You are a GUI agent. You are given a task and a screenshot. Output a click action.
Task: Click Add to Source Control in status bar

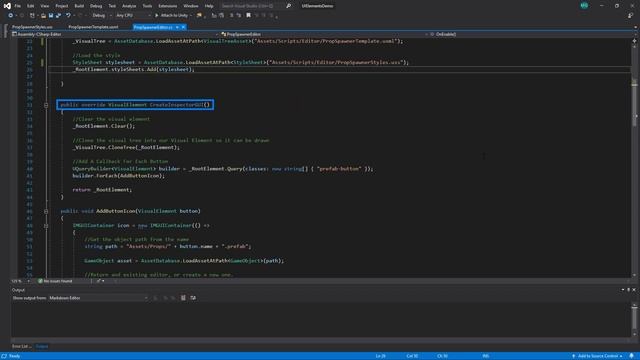(x=597, y=356)
